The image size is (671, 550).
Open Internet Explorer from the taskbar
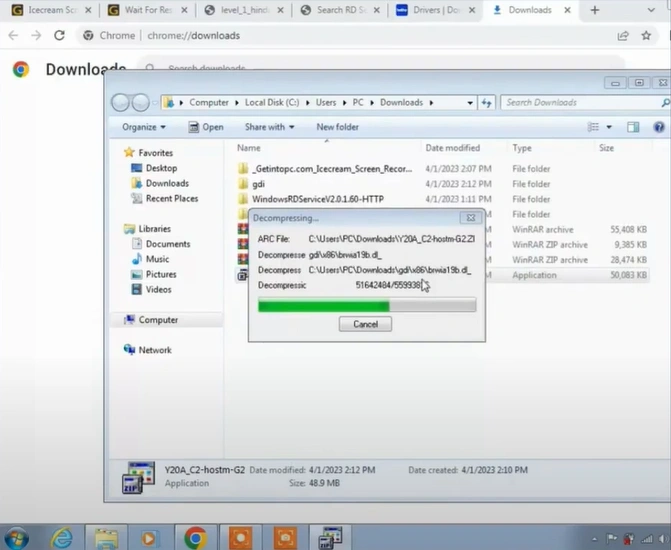tap(63, 538)
